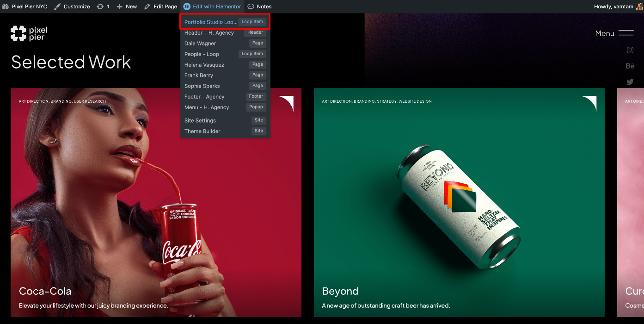Click the Header badge in dropdown
The width and height of the screenshot is (644, 324).
(255, 32)
